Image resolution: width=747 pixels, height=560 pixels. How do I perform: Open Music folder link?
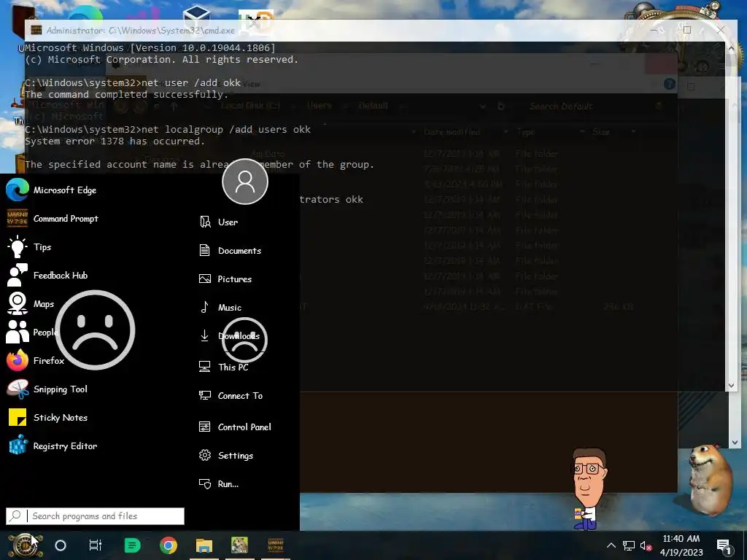pyautogui.click(x=220, y=308)
